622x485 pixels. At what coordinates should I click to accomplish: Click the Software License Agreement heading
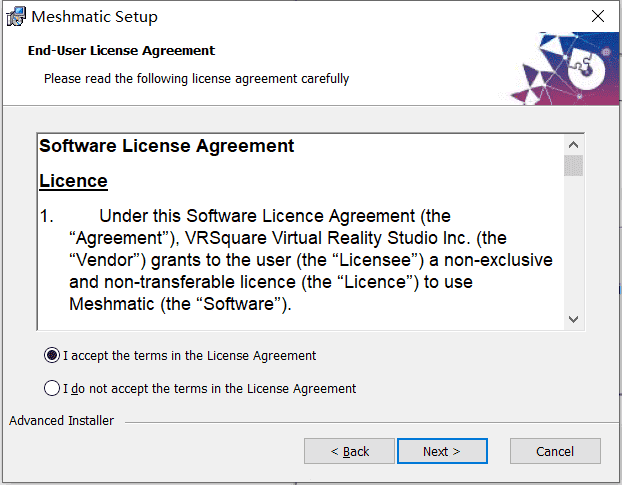[167, 146]
